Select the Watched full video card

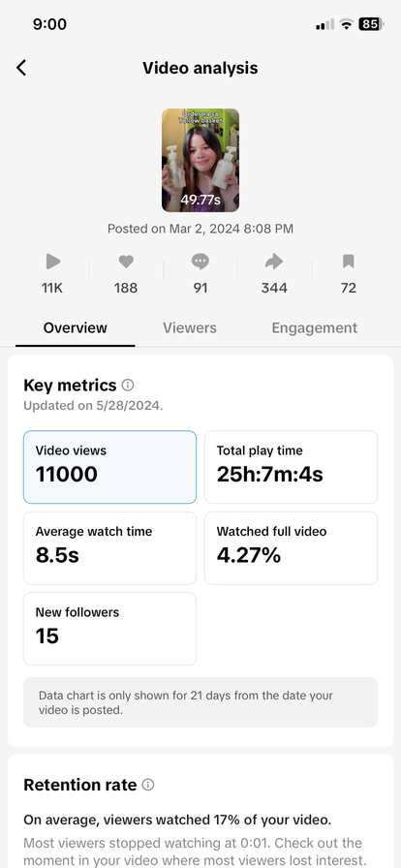pos(291,548)
